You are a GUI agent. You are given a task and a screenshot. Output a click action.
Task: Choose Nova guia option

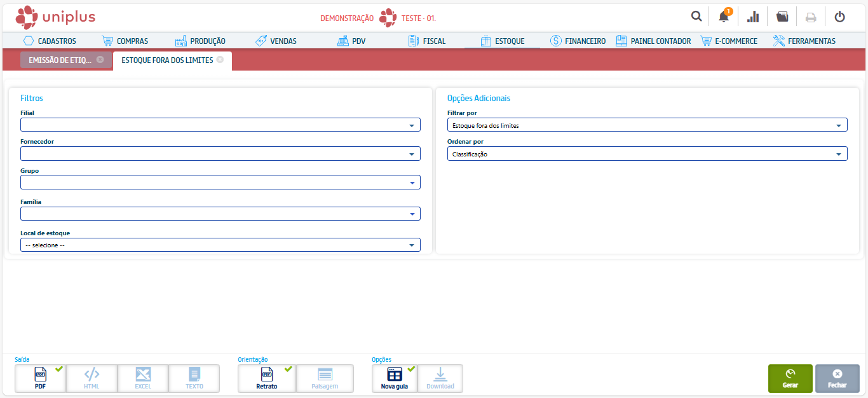pyautogui.click(x=394, y=378)
